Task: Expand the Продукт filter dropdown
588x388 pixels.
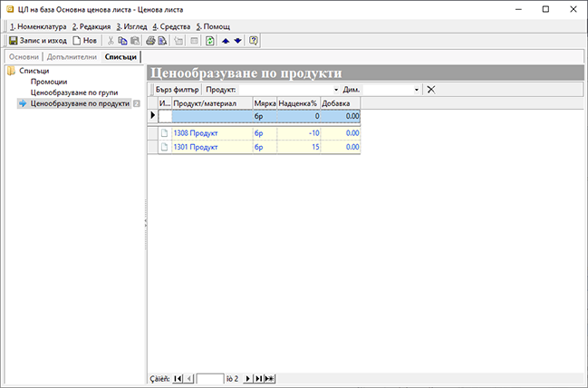Action: [336, 90]
